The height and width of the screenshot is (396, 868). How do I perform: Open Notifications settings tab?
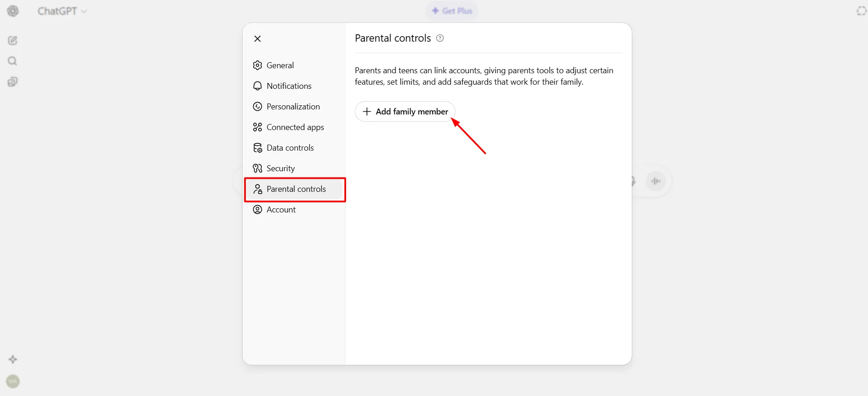(288, 86)
